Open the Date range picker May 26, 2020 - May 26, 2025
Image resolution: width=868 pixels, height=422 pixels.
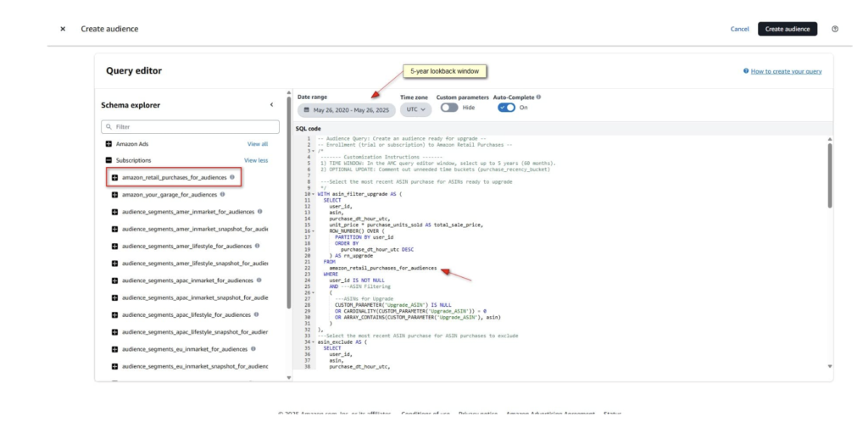click(347, 110)
